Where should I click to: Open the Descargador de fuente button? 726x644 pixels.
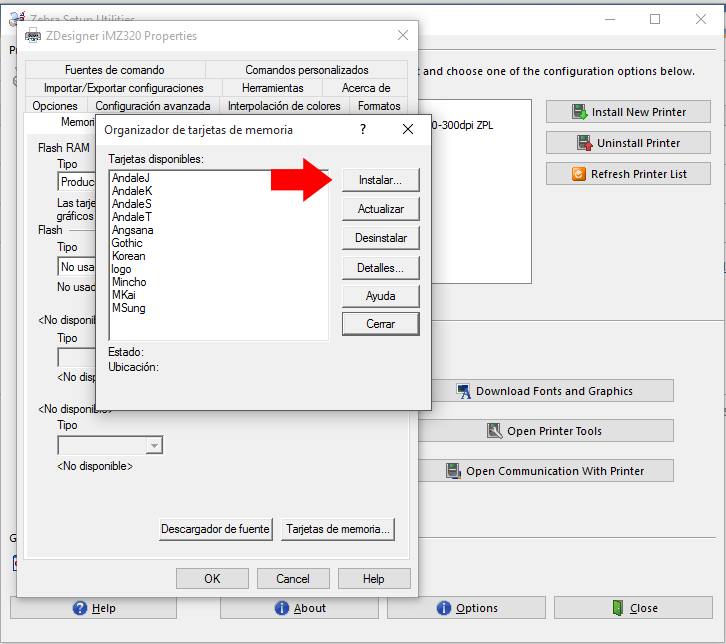(215, 529)
